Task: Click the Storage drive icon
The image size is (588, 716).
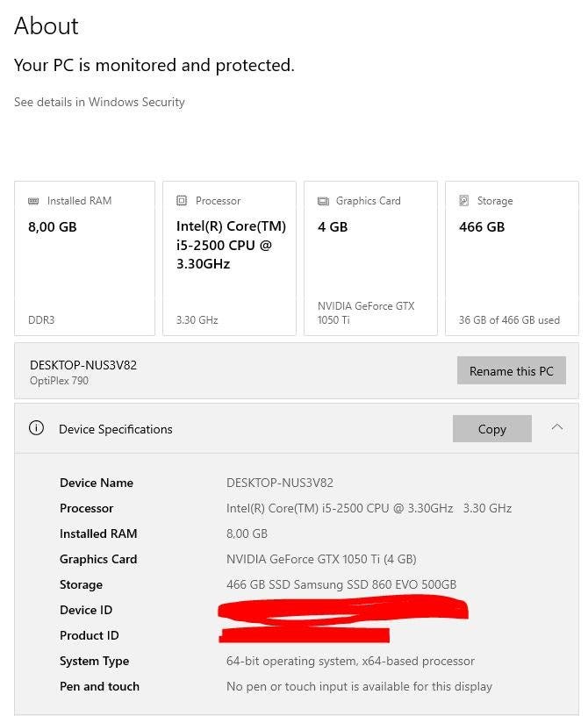Action: point(464,201)
